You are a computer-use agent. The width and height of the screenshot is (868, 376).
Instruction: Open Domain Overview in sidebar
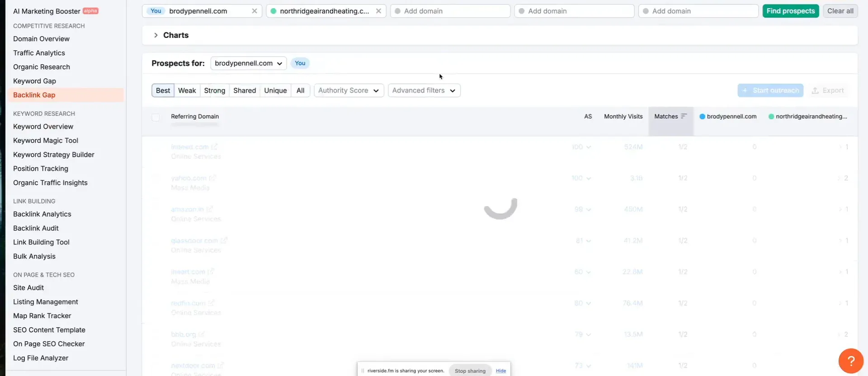tap(41, 39)
